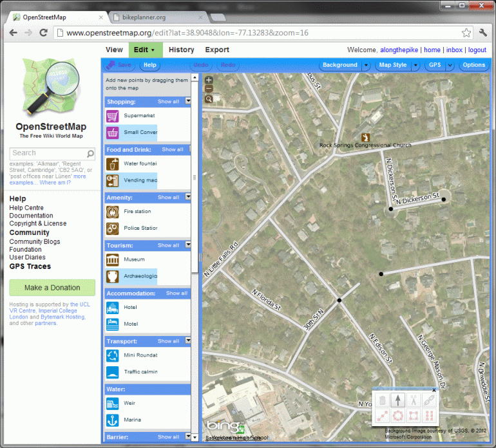Zoom in with the map plus icon

(209, 80)
